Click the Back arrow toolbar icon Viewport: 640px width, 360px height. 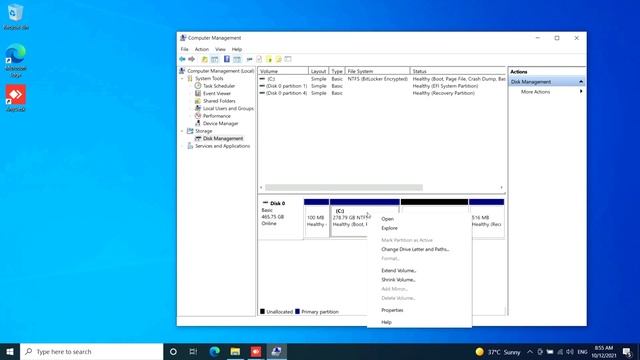(182, 59)
